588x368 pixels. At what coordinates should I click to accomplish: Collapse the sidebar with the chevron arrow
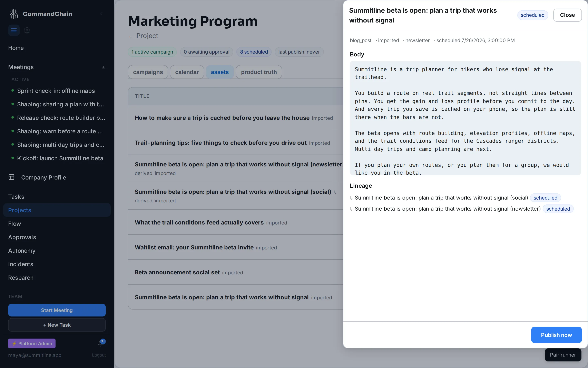click(x=101, y=14)
